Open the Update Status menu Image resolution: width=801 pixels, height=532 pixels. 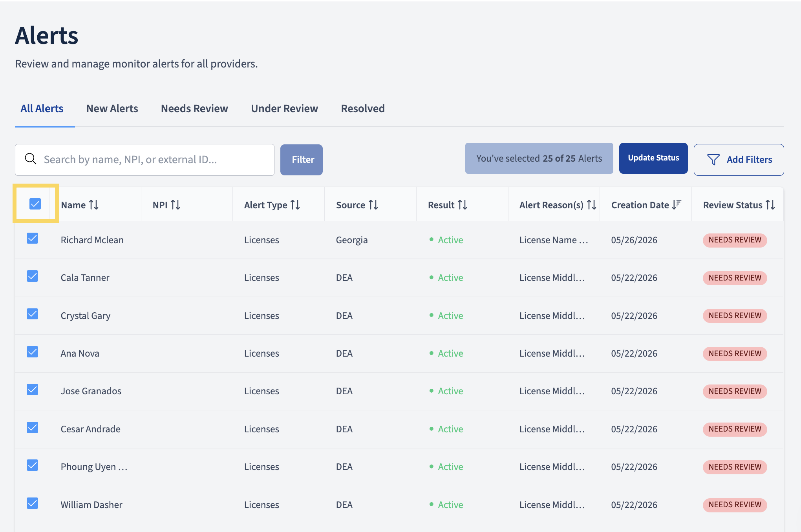click(653, 158)
